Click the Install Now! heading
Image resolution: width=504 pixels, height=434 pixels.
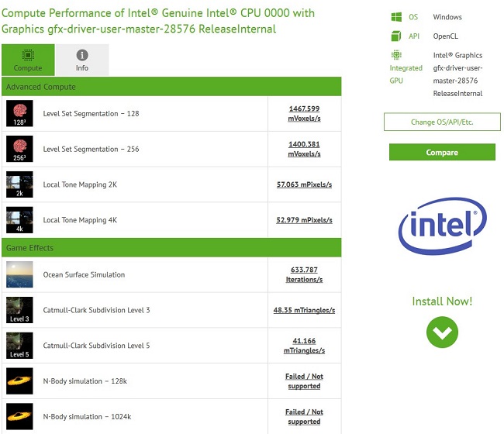442,301
